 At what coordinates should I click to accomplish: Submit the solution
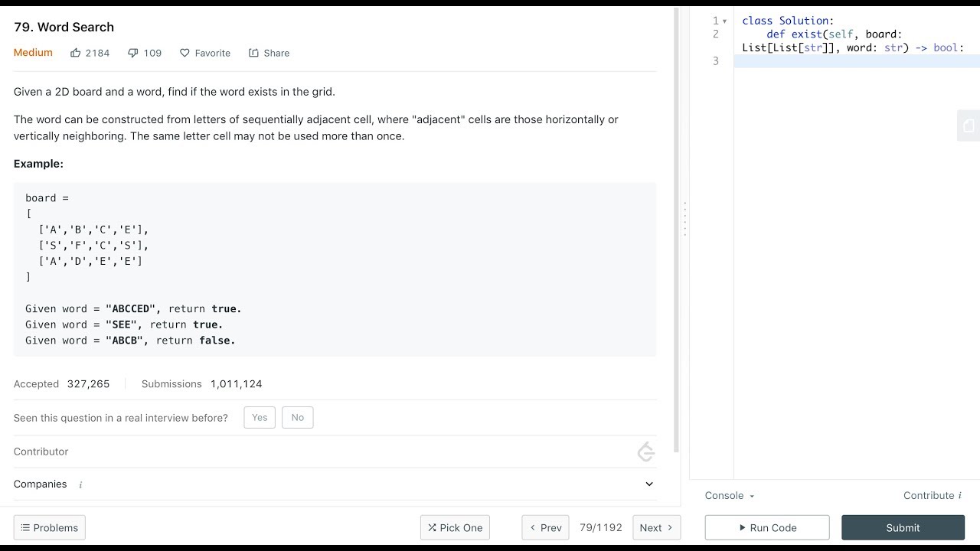point(903,527)
